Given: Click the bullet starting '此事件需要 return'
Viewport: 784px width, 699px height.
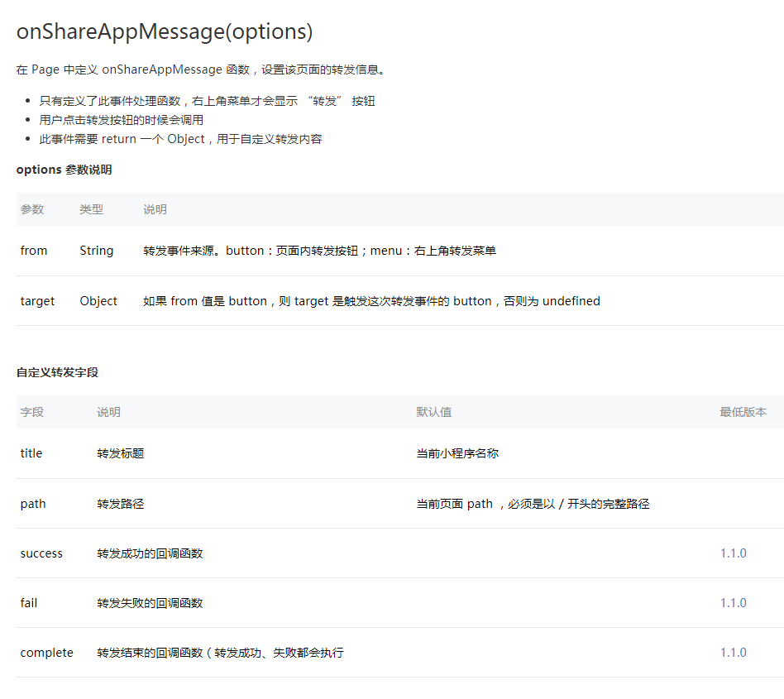Looking at the screenshot, I should click(x=180, y=139).
